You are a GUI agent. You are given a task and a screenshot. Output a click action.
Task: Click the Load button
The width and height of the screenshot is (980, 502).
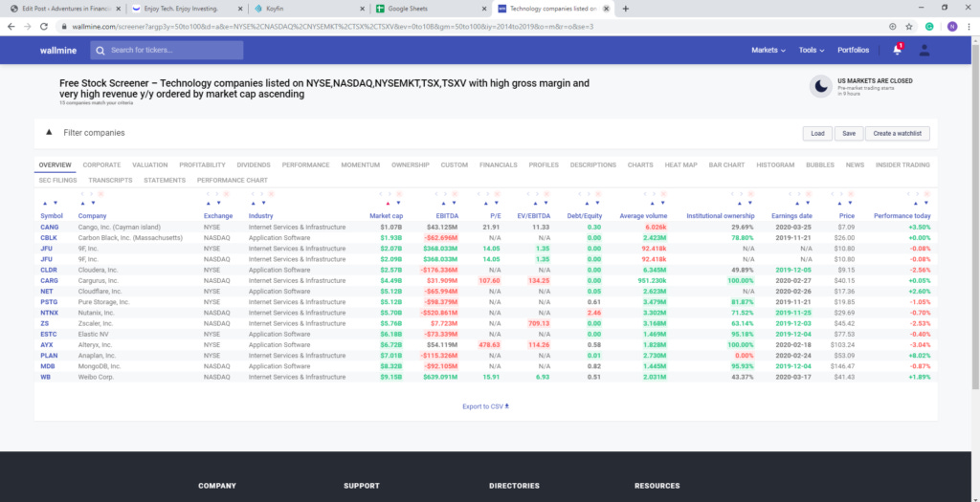point(817,134)
